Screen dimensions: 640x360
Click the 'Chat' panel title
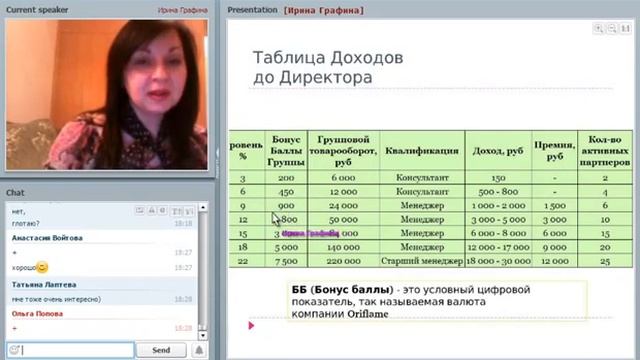point(15,192)
